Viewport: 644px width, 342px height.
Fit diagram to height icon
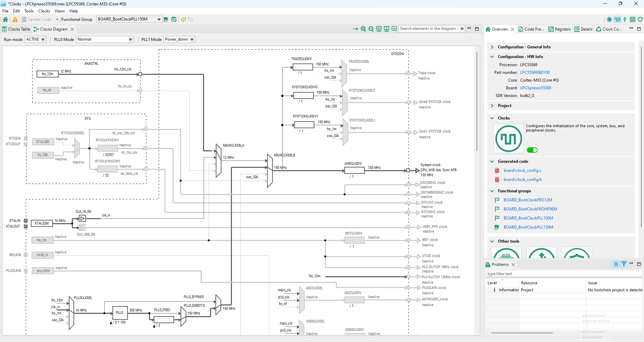(x=387, y=29)
